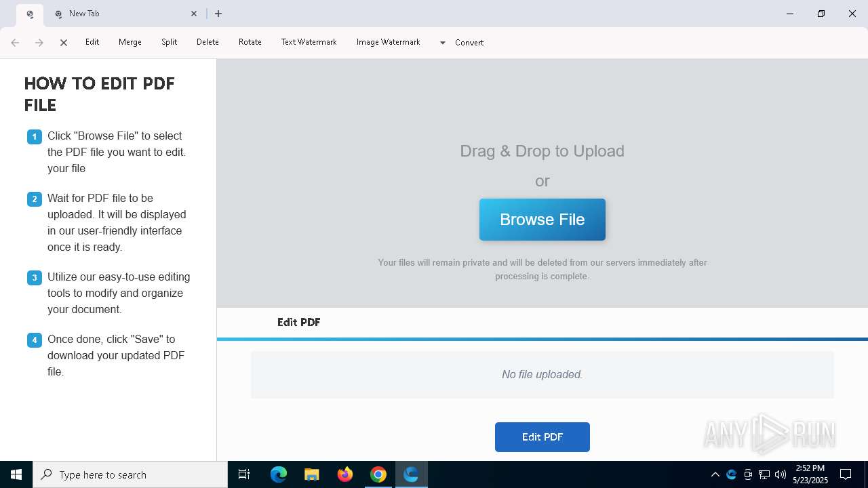The width and height of the screenshot is (868, 488).
Task: Click step 3 'Utilize our easy-to-use' text
Action: (119, 293)
